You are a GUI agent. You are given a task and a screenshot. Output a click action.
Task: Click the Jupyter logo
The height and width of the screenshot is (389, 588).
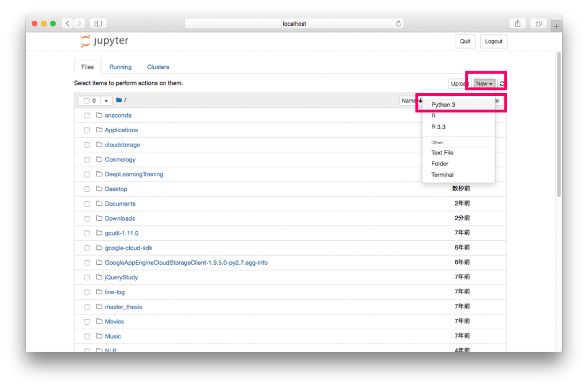click(x=105, y=41)
